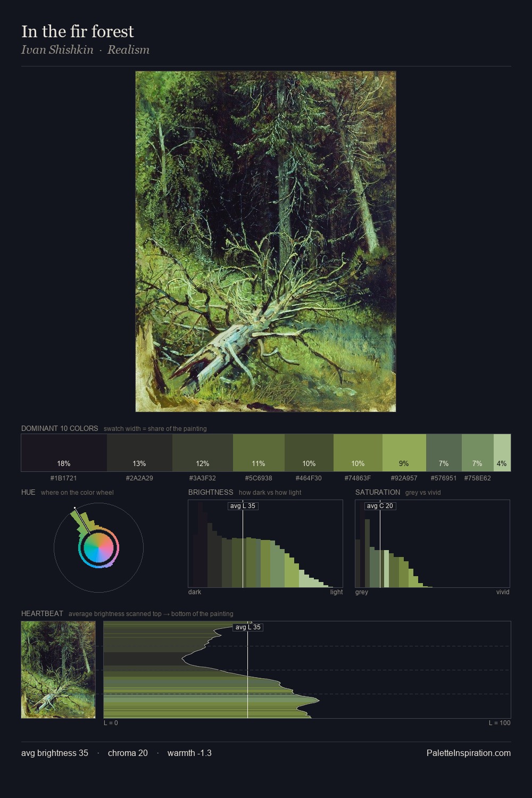Image resolution: width=532 pixels, height=798 pixels.
Task: Click the hex code #3A3F32
Action: pos(203,478)
